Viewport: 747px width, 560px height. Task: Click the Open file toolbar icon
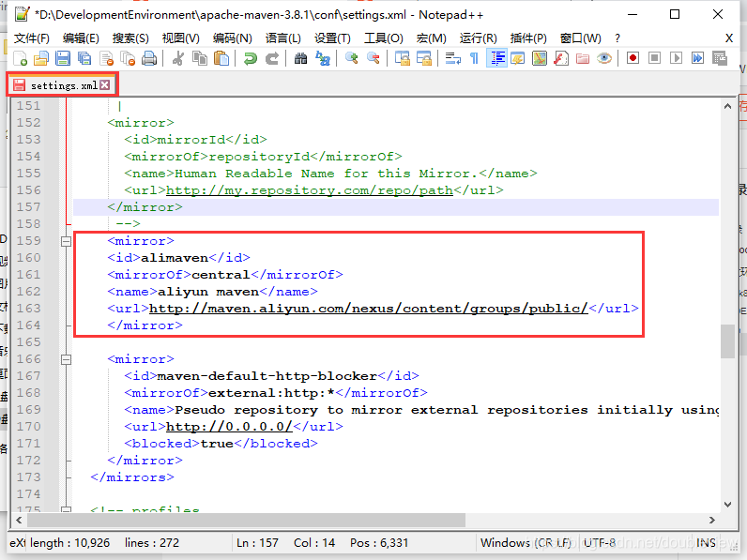click(41, 58)
